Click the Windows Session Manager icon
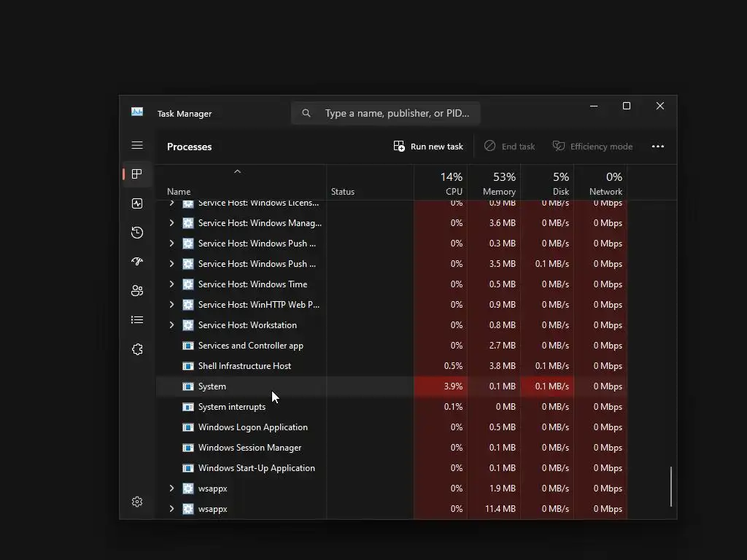This screenshot has width=747, height=560. coord(188,448)
